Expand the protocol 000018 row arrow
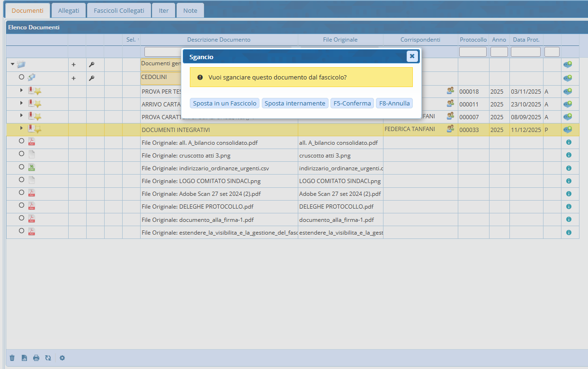This screenshot has height=369, width=588. coord(21,90)
